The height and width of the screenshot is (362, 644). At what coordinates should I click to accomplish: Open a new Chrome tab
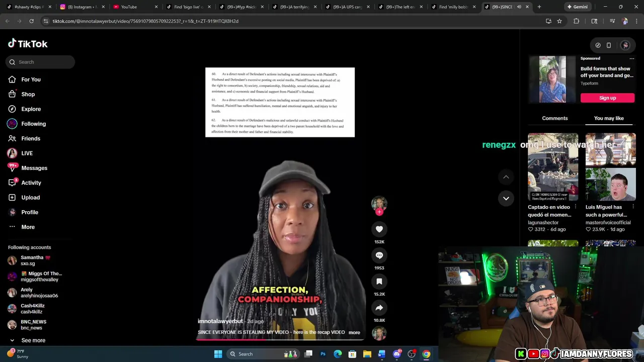click(x=539, y=7)
